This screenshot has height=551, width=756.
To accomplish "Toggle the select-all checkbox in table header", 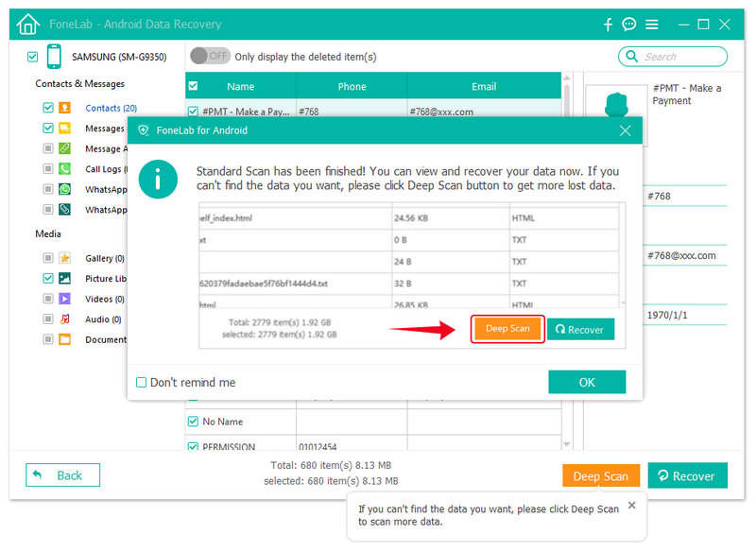I will click(x=193, y=86).
